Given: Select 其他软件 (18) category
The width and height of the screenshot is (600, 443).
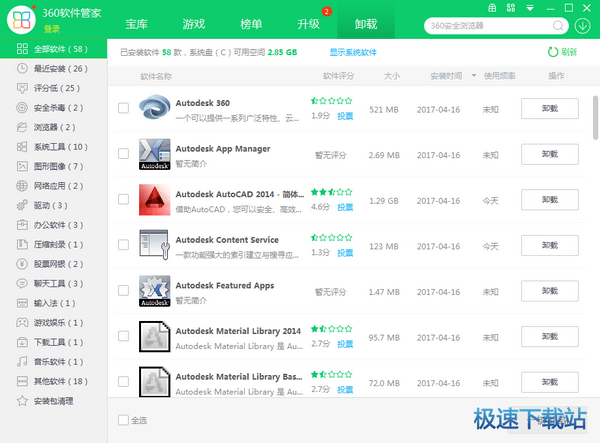Looking at the screenshot, I should tap(54, 381).
